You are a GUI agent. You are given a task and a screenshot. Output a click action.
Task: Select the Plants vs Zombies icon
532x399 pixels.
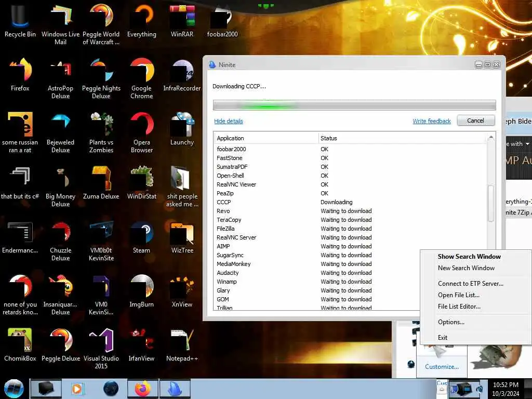click(101, 132)
